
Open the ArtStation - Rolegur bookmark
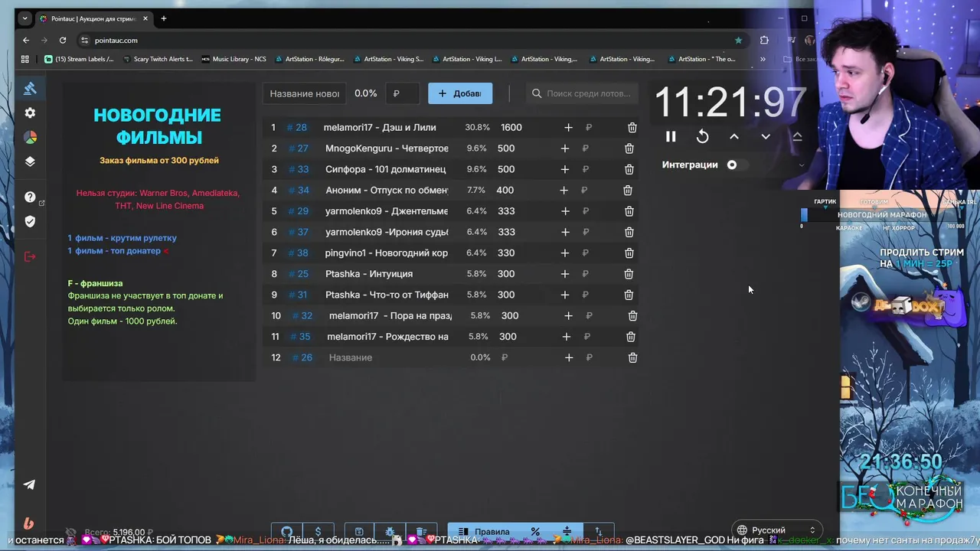309,59
